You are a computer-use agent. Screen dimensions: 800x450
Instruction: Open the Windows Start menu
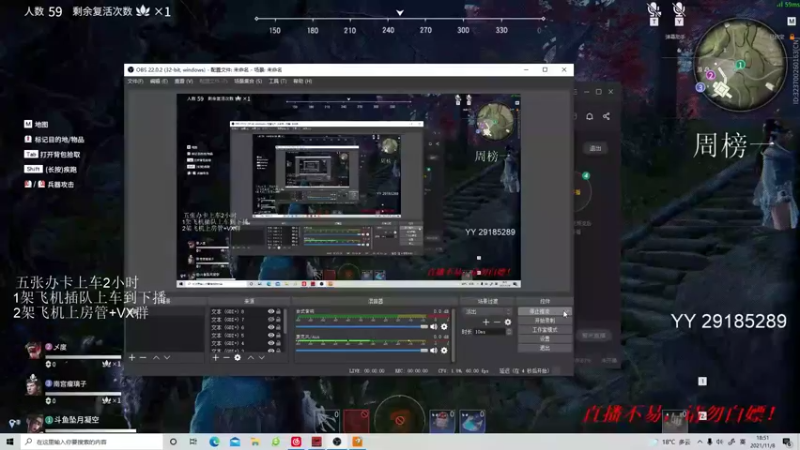pyautogui.click(x=10, y=441)
